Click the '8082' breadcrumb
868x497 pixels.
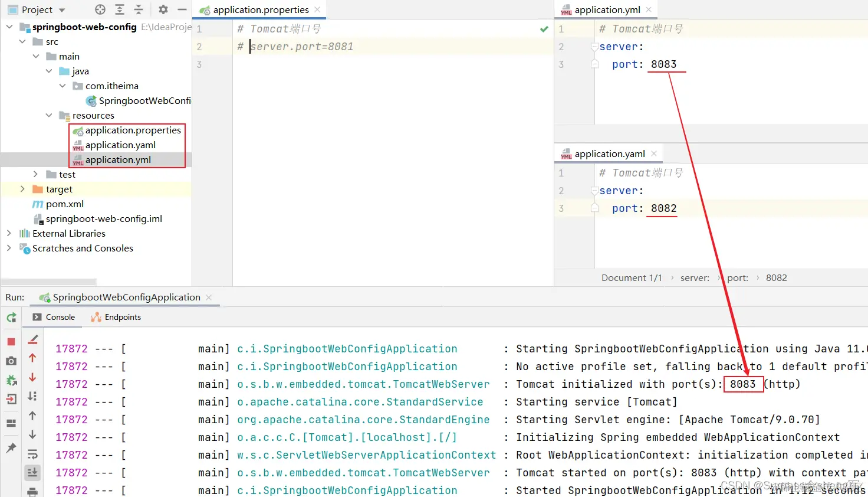point(777,277)
